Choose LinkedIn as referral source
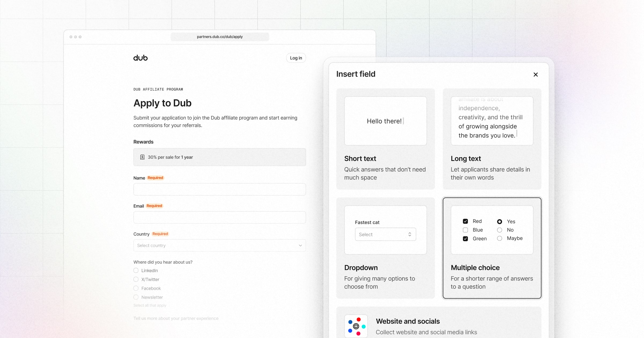644x338 pixels. [x=136, y=270]
